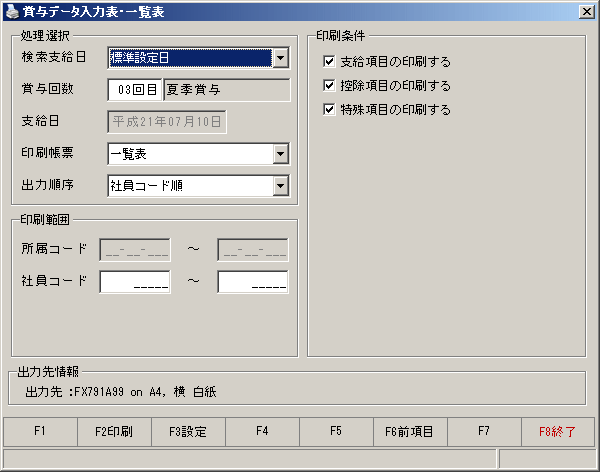
Task: Click the 処理選択 group title
Action: 45,36
